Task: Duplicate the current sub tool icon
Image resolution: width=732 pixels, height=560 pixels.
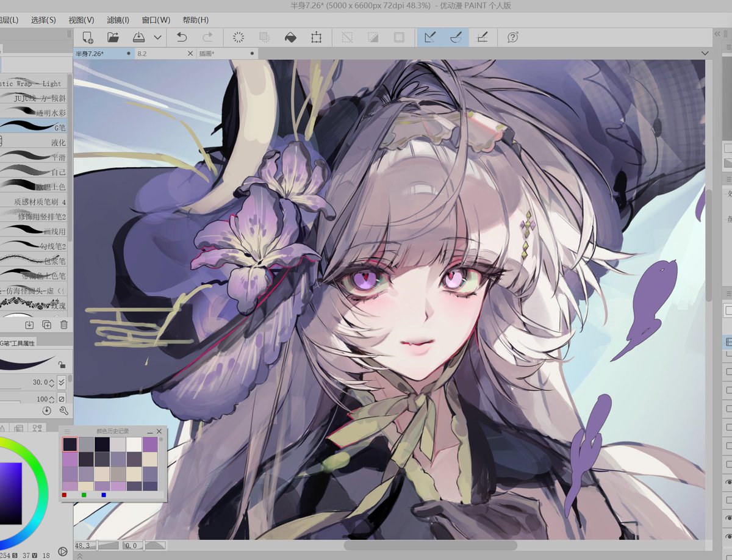Action: (x=46, y=325)
